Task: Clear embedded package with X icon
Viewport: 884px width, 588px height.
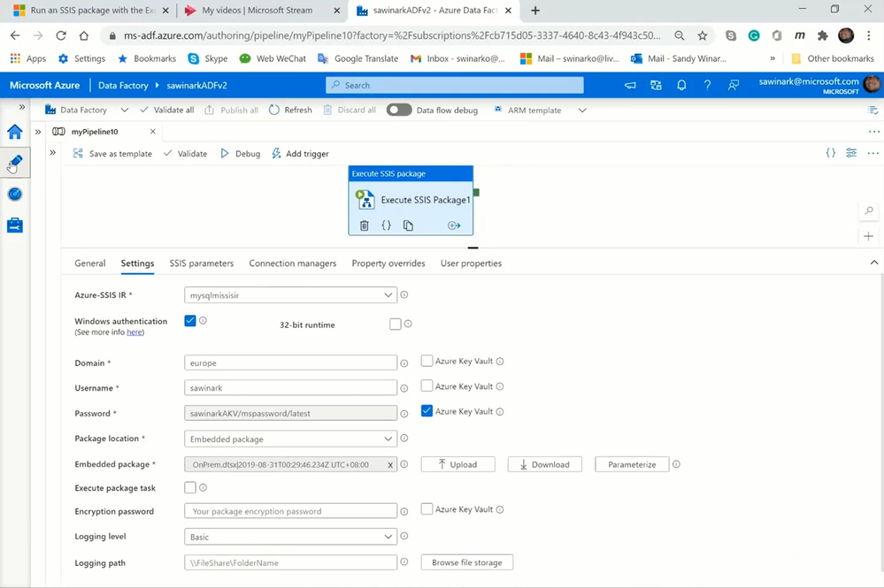Action: pos(390,465)
